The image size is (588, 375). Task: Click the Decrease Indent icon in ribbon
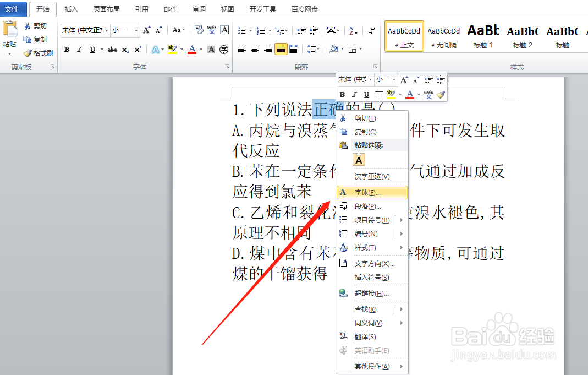point(301,30)
